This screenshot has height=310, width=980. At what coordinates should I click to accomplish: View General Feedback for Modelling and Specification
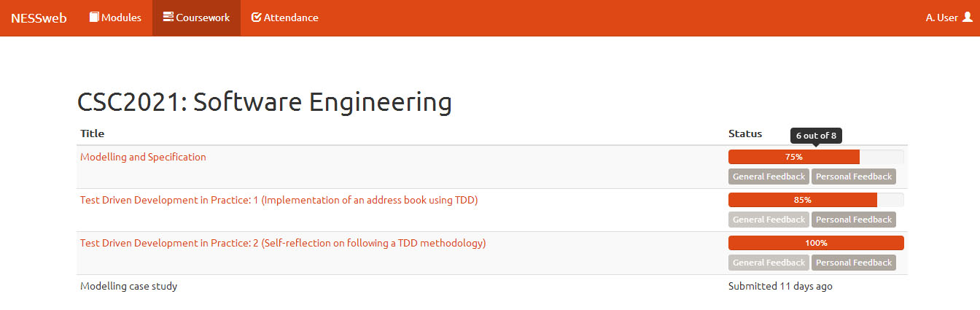click(x=769, y=177)
